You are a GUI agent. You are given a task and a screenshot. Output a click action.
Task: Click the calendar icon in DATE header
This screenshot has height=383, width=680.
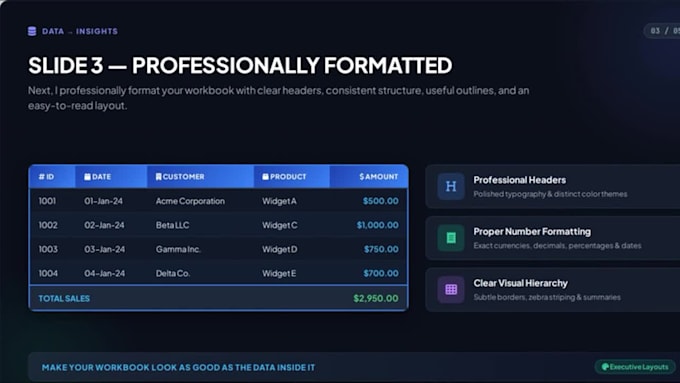pyautogui.click(x=87, y=177)
